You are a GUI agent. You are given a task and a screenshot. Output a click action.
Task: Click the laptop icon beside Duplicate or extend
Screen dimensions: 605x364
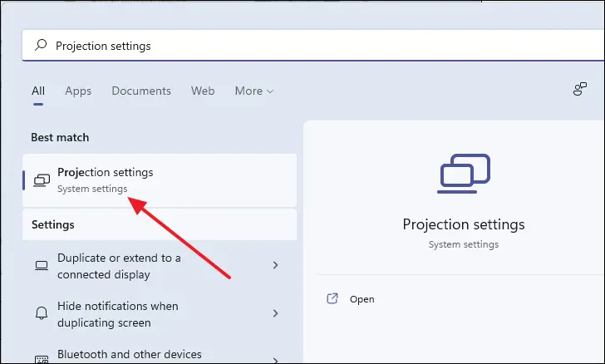coord(42,266)
